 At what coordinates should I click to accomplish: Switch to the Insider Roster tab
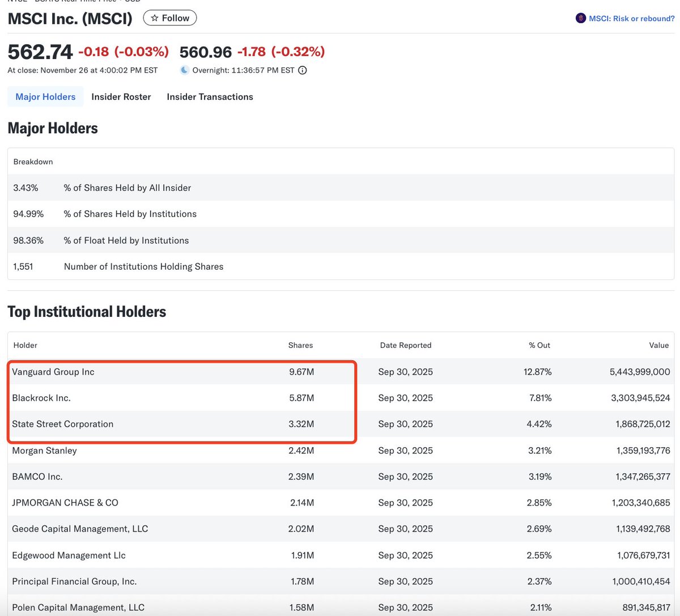click(x=121, y=97)
